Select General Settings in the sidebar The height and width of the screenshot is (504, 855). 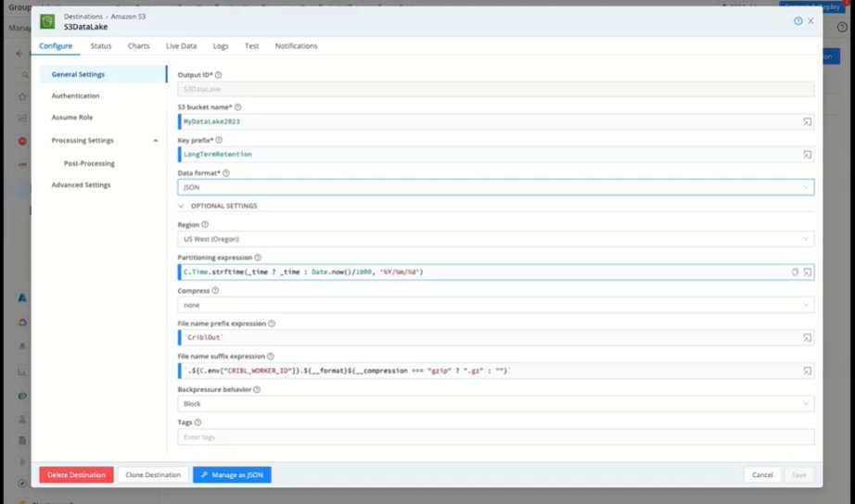pyautogui.click(x=103, y=75)
